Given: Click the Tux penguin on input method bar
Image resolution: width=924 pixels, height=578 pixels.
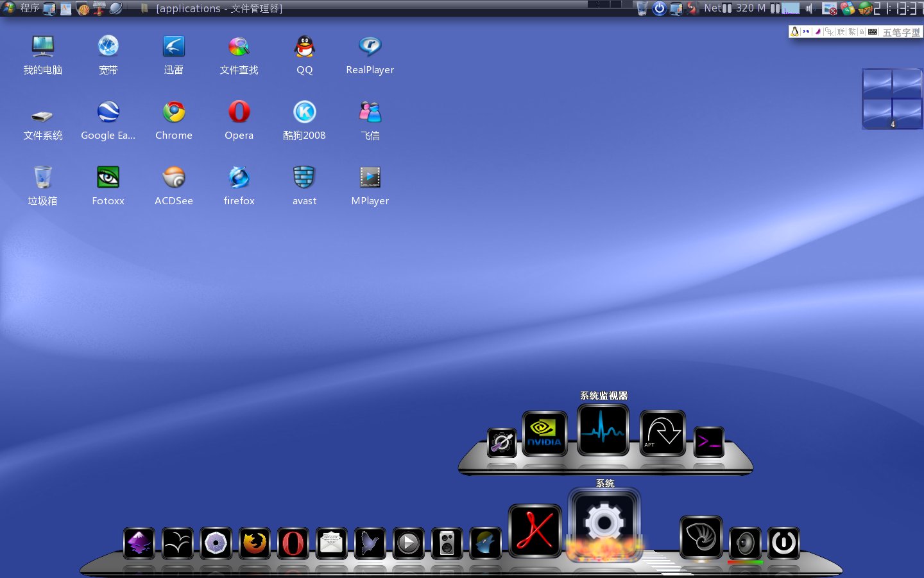Looking at the screenshot, I should tap(795, 31).
